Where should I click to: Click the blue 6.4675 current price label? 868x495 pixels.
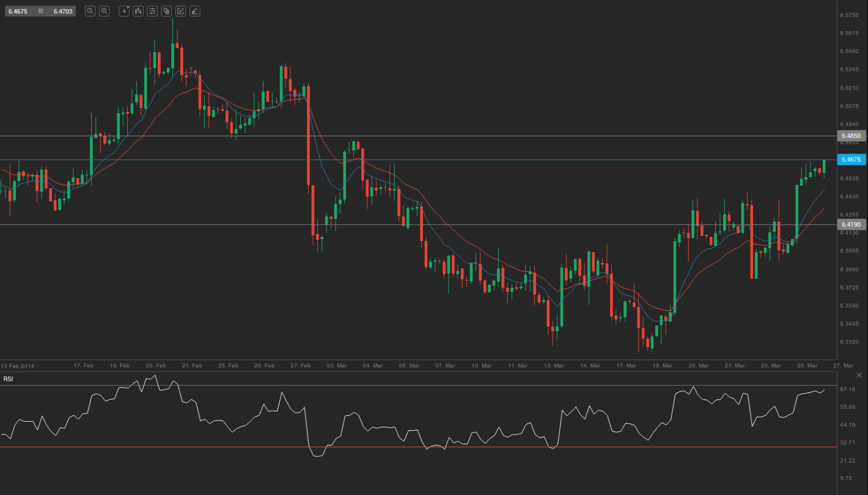[850, 159]
